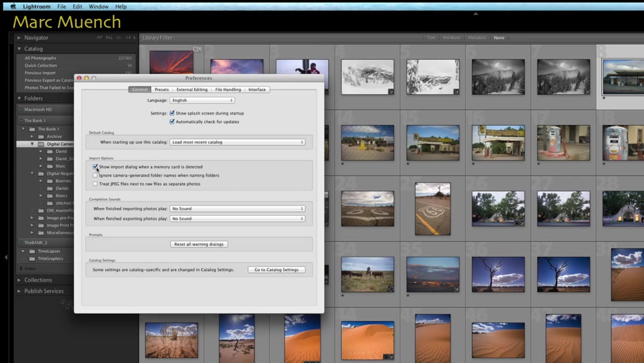Click Go to Catalog Settings
This screenshot has width=644, height=363.
tap(276, 270)
